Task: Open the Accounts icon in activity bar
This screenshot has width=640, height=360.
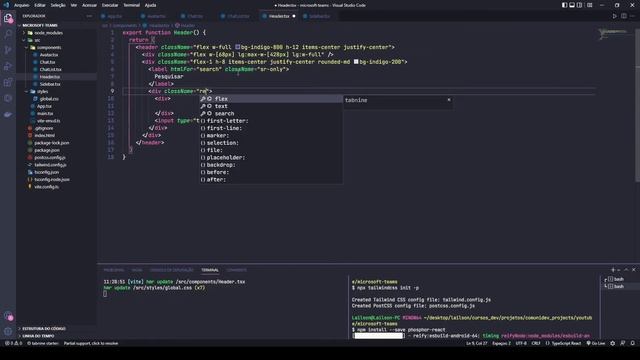Action: [8, 316]
